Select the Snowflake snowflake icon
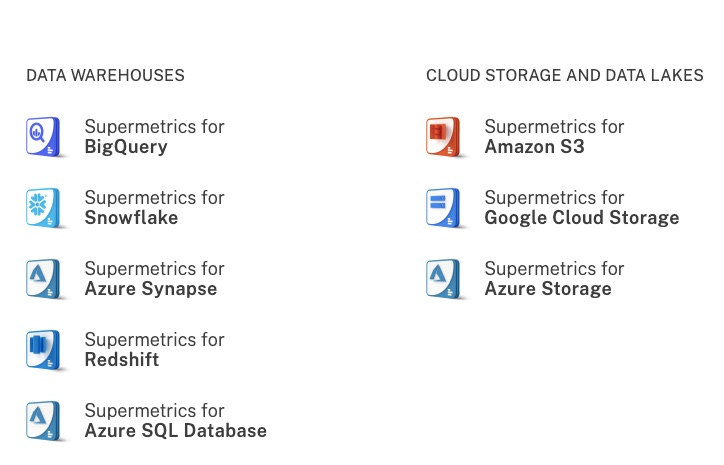Image resolution: width=724 pixels, height=465 pixels. click(43, 208)
